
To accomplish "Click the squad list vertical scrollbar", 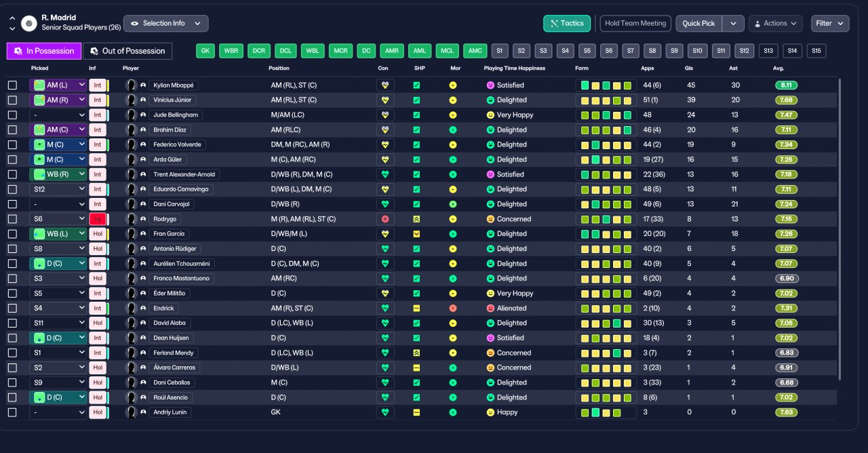I will 840,229.
